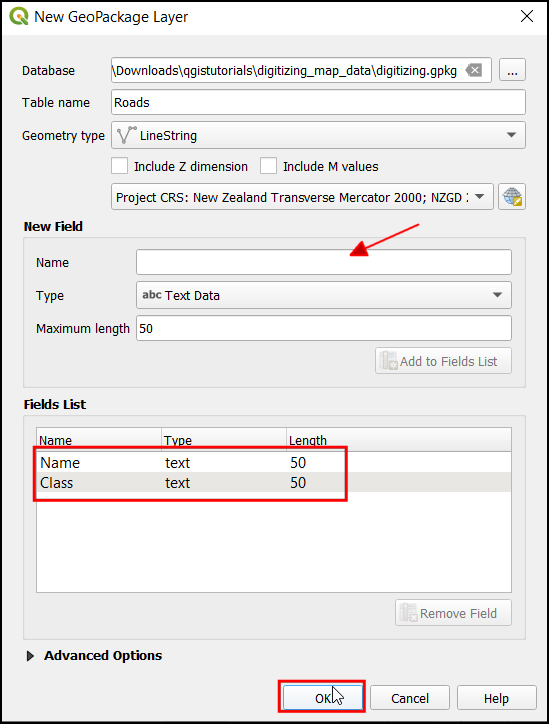This screenshot has width=549, height=724.
Task: Open the Geometry type dropdown
Action: [318, 135]
